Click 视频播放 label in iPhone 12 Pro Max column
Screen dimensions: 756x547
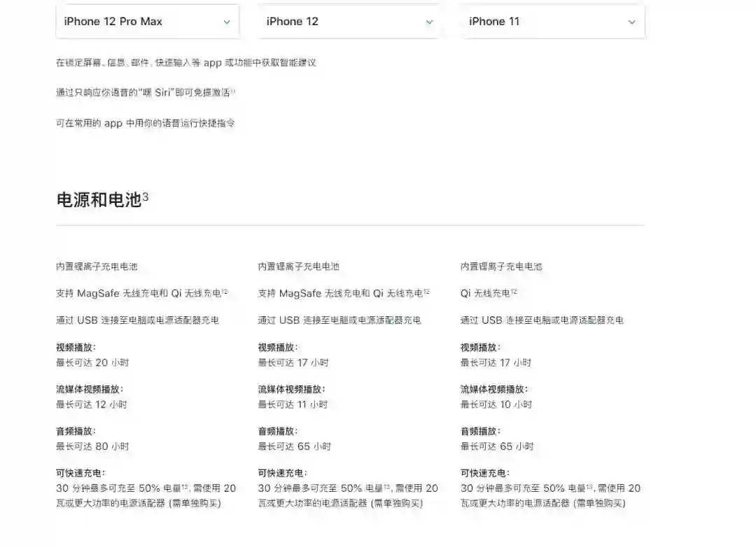(76, 347)
